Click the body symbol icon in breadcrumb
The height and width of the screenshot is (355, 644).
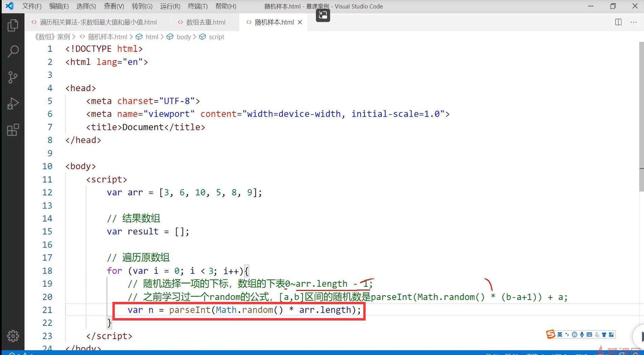click(x=170, y=37)
